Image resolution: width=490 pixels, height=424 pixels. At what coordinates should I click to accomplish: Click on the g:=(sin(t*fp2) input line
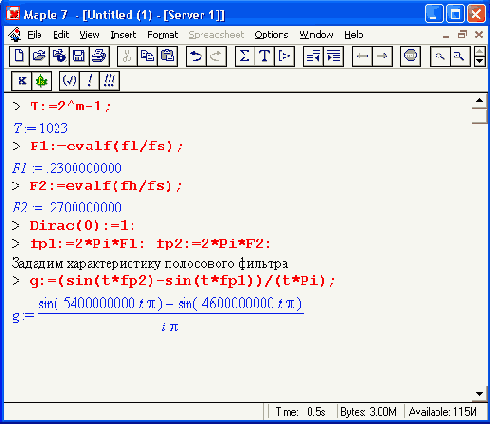(x=182, y=281)
